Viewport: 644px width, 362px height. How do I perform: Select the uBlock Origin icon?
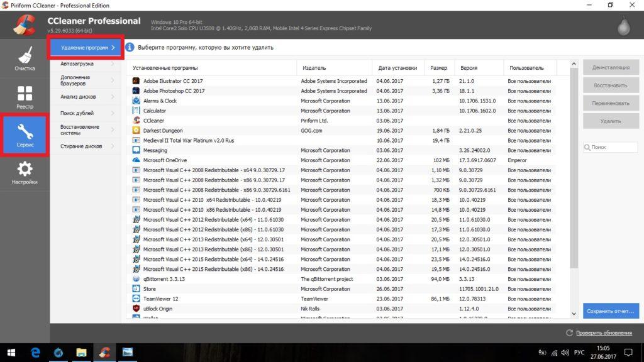[x=136, y=309]
